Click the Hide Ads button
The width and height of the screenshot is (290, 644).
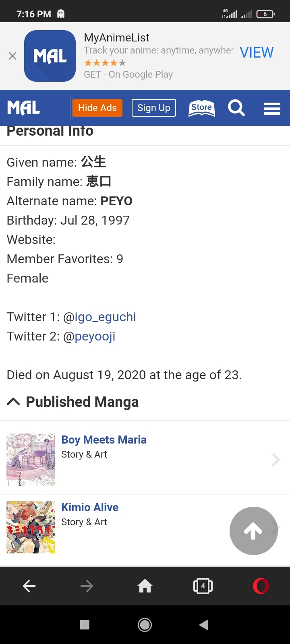click(97, 108)
